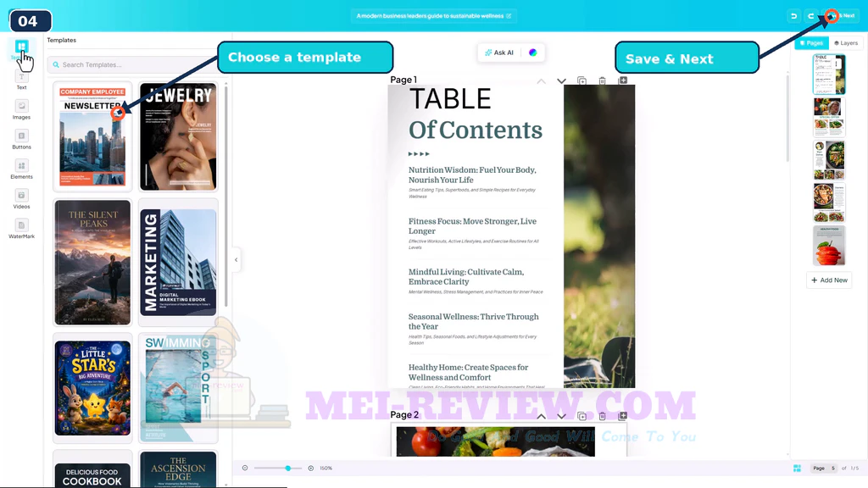Toggle the grid view icon in the bottom bar
The width and height of the screenshot is (868, 488).
point(797,468)
